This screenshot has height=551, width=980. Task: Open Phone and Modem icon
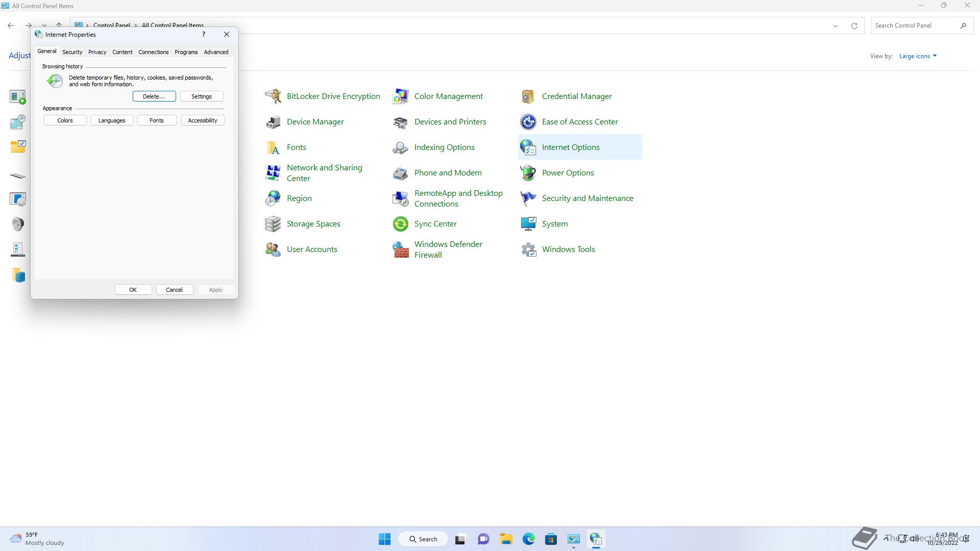[401, 172]
